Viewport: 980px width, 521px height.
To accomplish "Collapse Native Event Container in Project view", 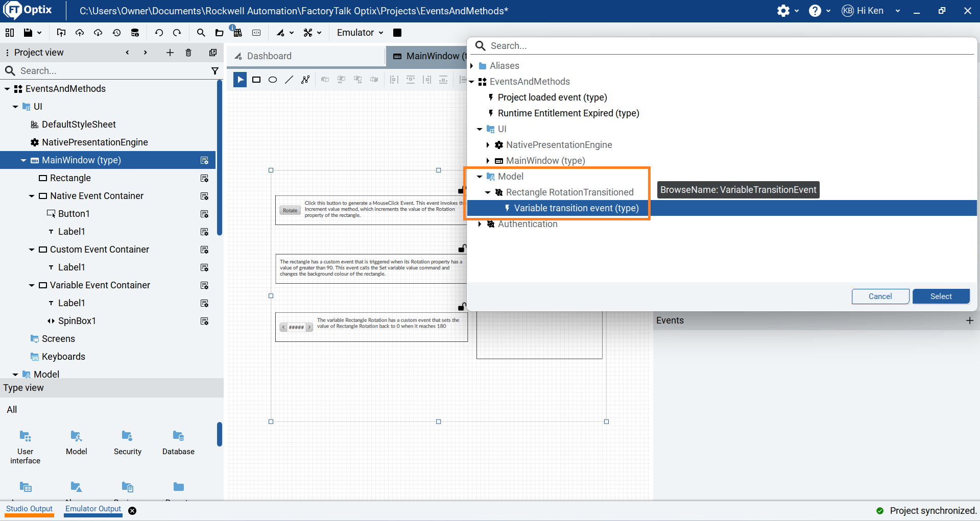I will tap(32, 196).
